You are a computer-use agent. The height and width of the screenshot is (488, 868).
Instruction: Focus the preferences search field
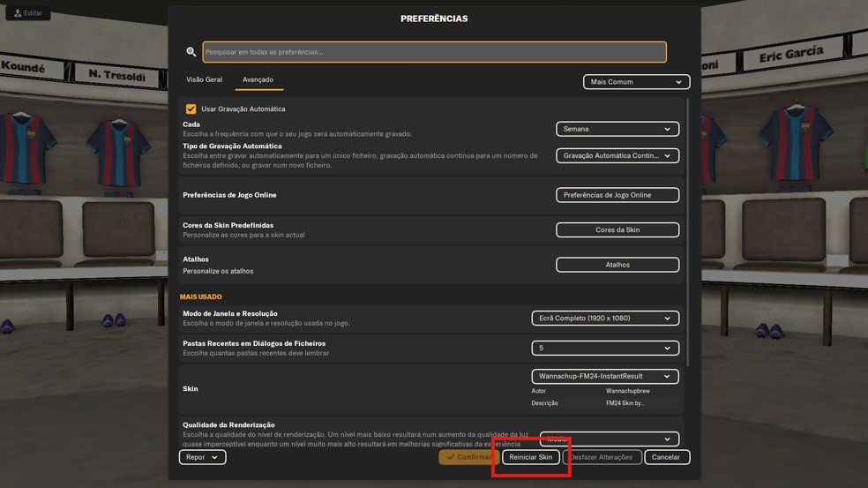pyautogui.click(x=434, y=52)
